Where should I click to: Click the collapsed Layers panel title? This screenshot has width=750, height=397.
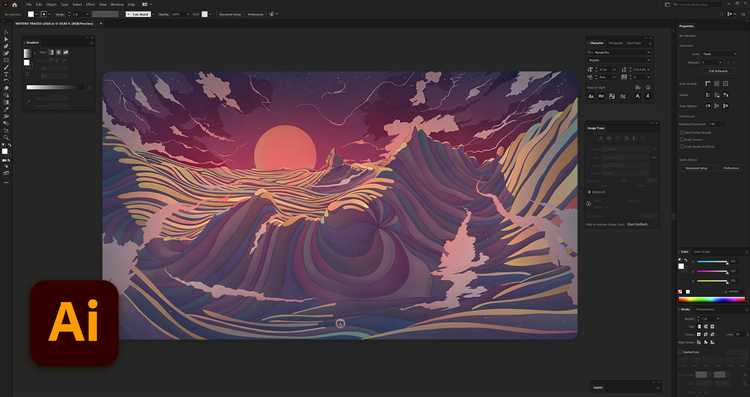(x=598, y=387)
